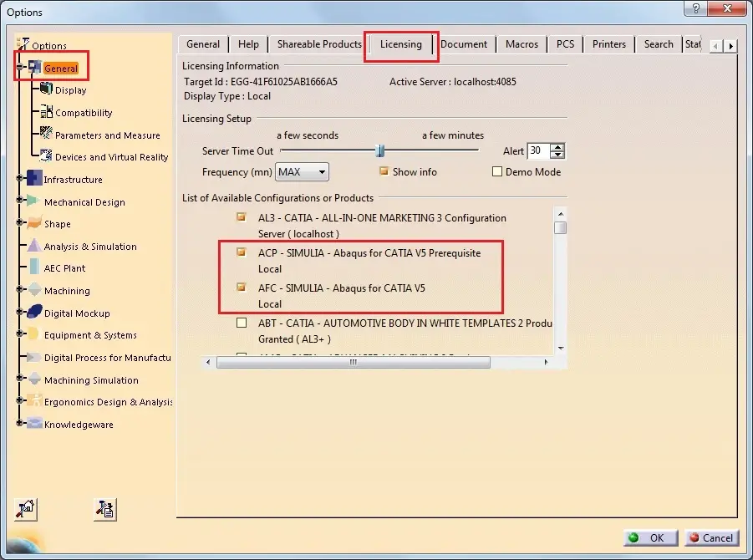Viewport: 753px width, 560px height.
Task: Click the product list horizontal scrollbar right arrow
Action: click(x=546, y=362)
